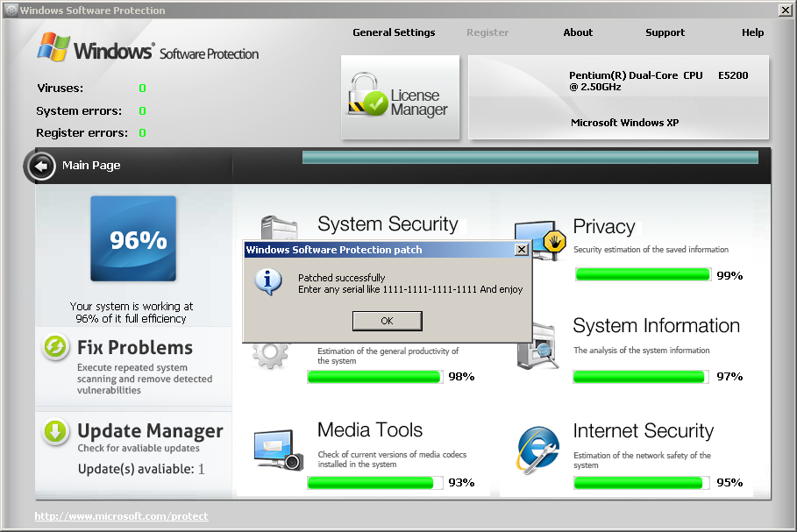This screenshot has width=797, height=532.
Task: Click the Main Page label
Action: click(x=91, y=166)
